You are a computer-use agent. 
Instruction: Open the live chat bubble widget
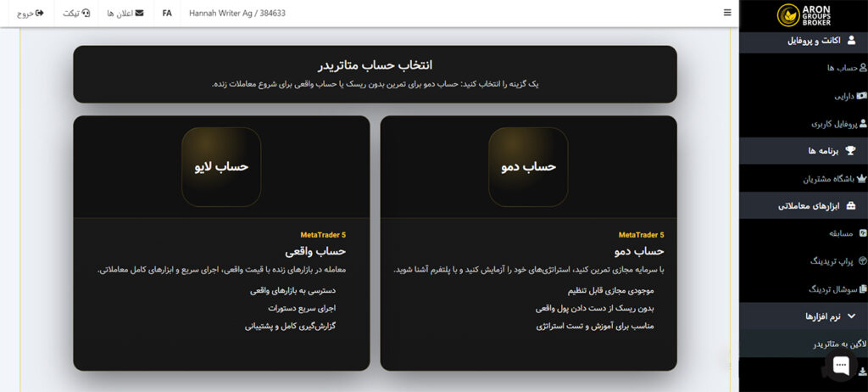pos(841,365)
